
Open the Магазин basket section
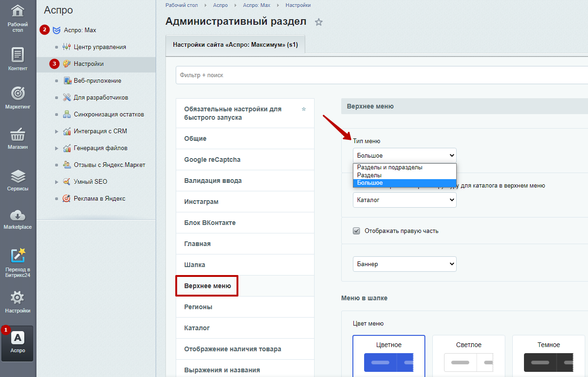(x=18, y=138)
